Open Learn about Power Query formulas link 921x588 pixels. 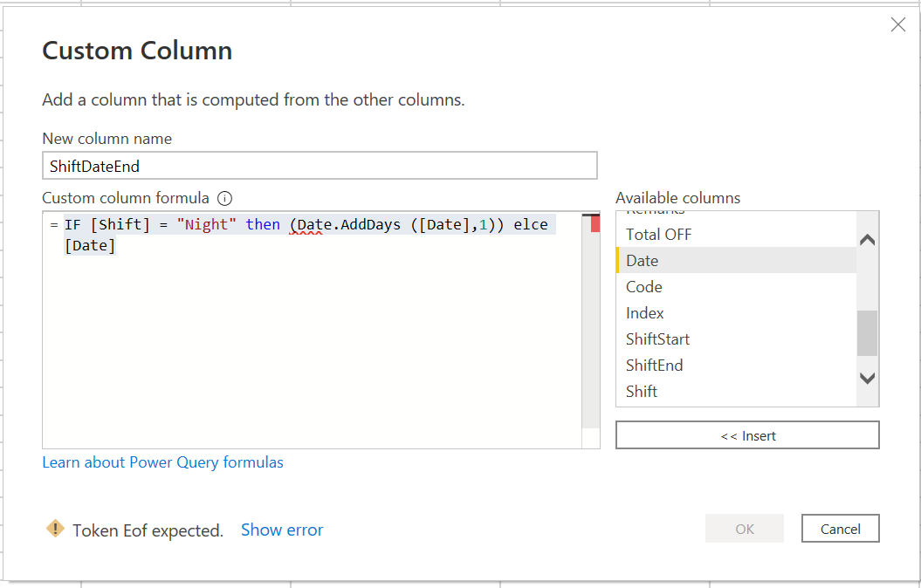[x=162, y=462]
